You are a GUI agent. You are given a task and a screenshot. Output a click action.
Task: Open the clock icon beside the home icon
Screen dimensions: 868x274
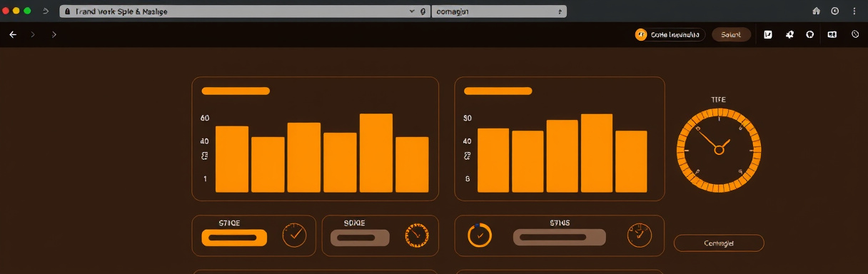pyautogui.click(x=835, y=11)
